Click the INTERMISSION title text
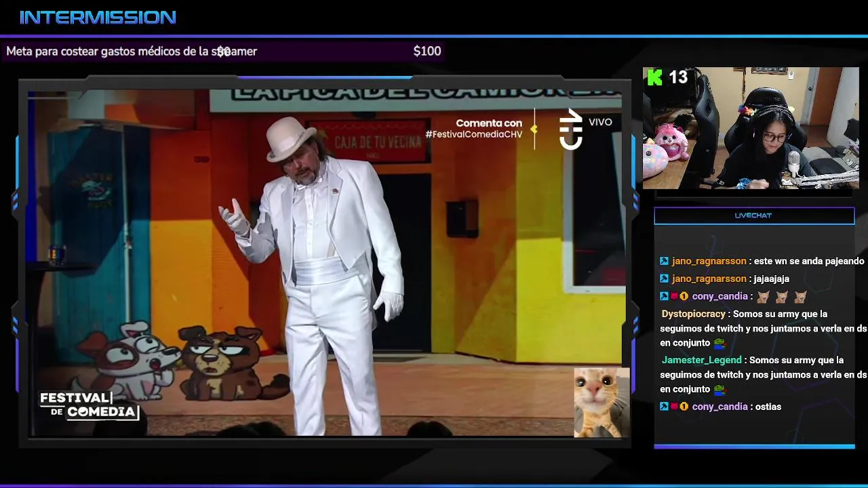Screen dimensions: 868x488 click(x=98, y=18)
